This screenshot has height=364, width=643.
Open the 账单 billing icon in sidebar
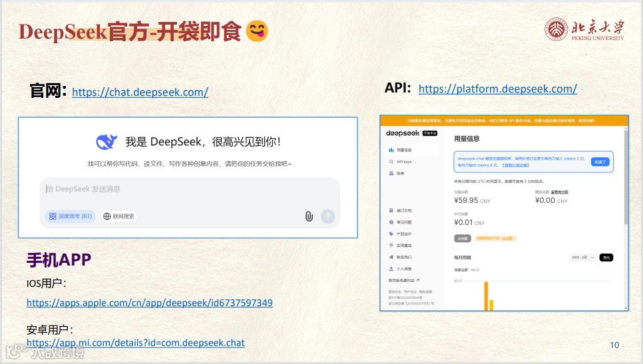click(391, 174)
